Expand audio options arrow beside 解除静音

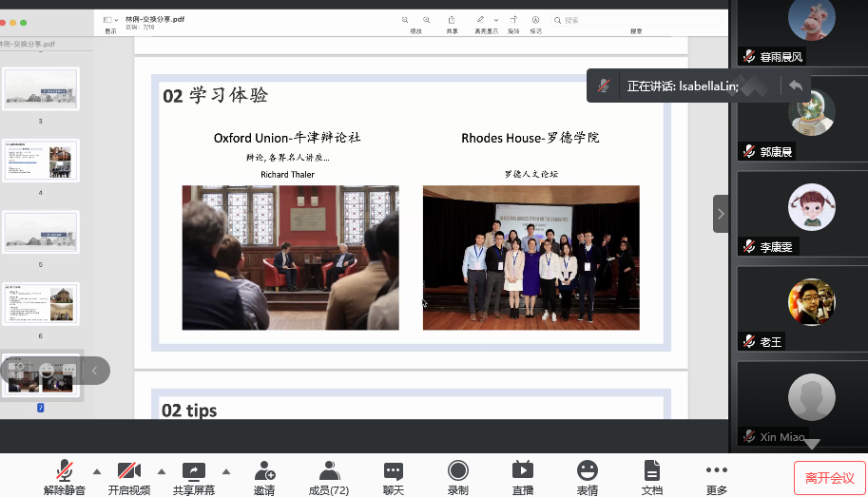(x=96, y=471)
